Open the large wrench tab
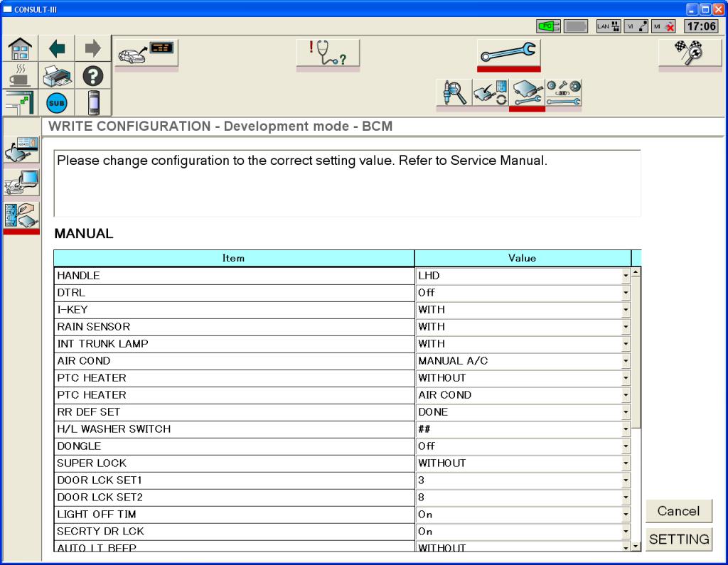Screen dimensions: 728x565 508,53
